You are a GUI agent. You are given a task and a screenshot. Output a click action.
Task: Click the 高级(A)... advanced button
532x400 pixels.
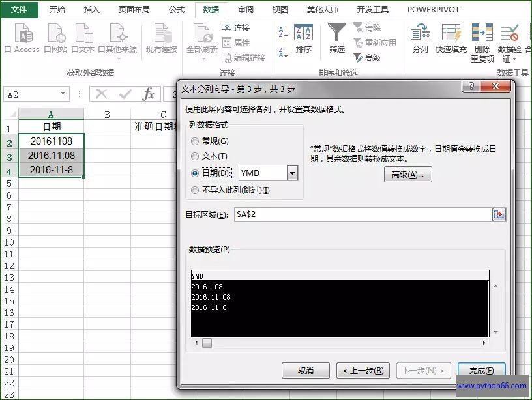[407, 174]
